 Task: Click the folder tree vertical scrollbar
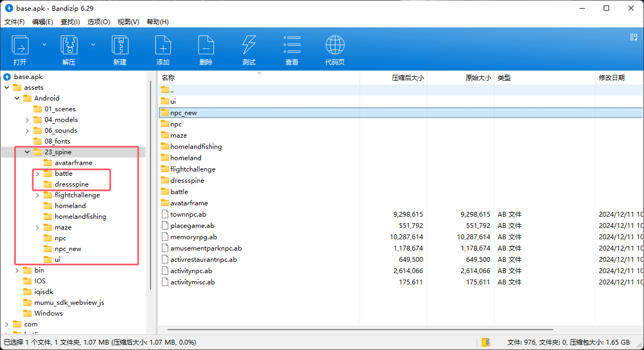click(151, 185)
